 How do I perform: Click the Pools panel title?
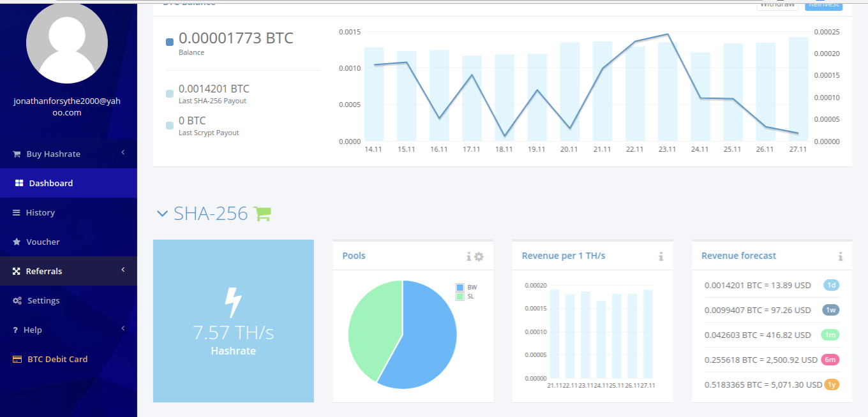tap(354, 256)
